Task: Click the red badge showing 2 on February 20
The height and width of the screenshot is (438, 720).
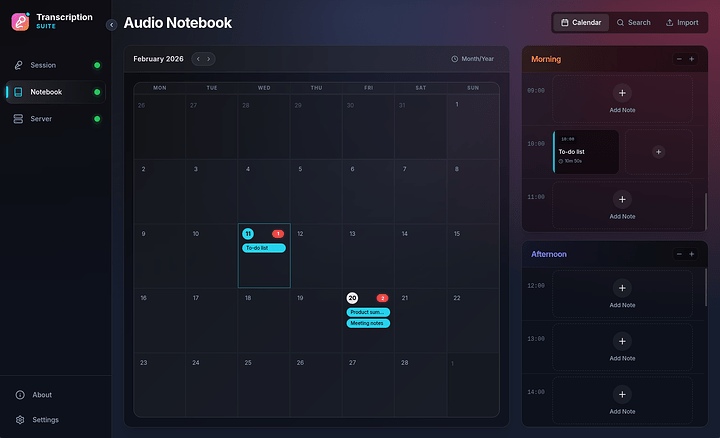Action: (x=382, y=298)
